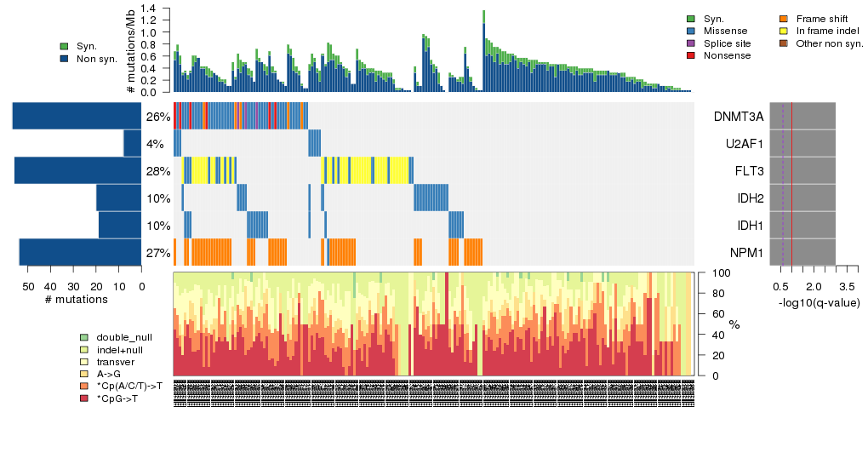Click the -log10(q-value) axis title

[x=819, y=303]
